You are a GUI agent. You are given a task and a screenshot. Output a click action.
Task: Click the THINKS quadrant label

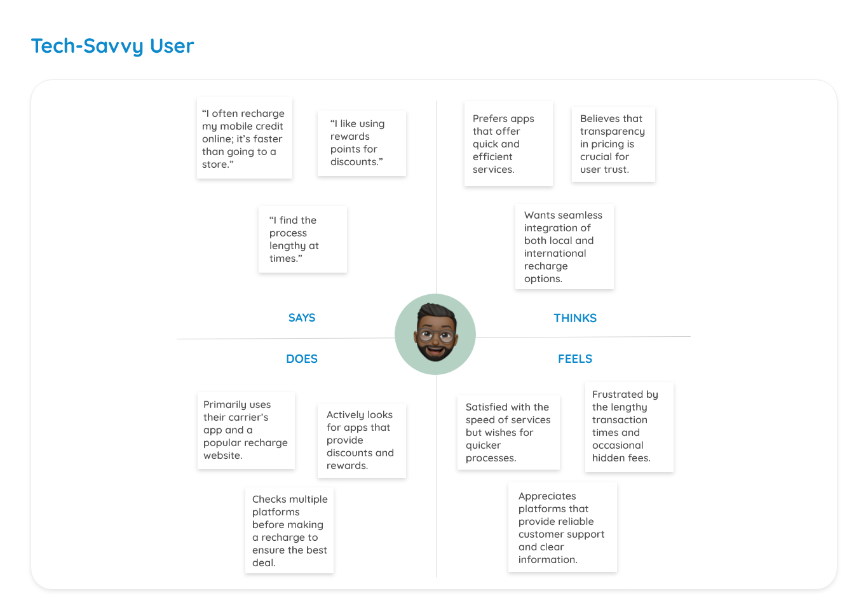575,318
